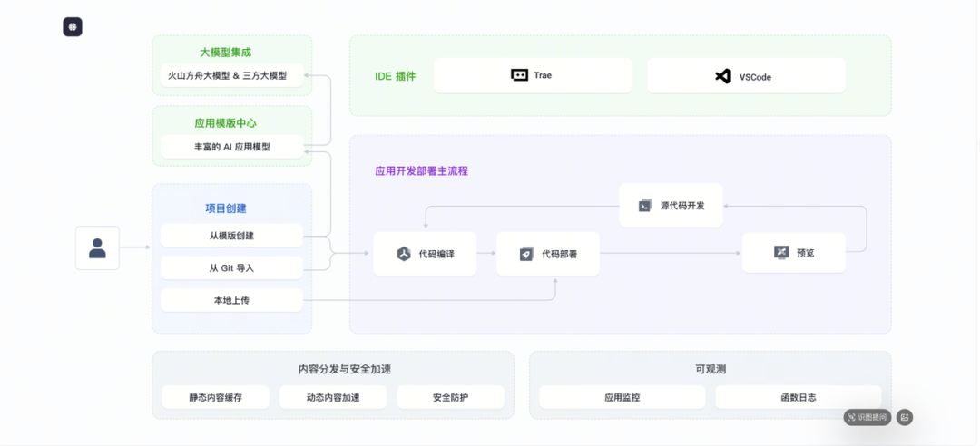Click the 安全防护 box
980x446 pixels.
point(451,397)
